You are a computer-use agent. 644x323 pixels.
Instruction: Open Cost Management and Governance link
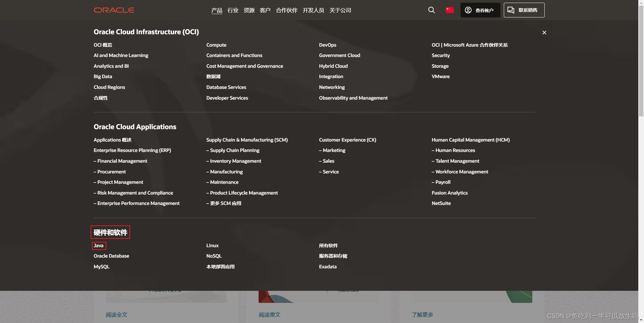point(245,66)
